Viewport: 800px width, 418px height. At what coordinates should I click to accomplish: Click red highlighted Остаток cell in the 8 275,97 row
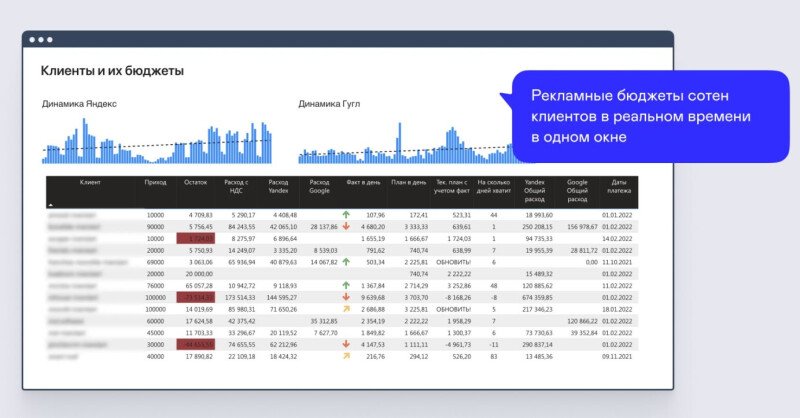pyautogui.click(x=195, y=239)
